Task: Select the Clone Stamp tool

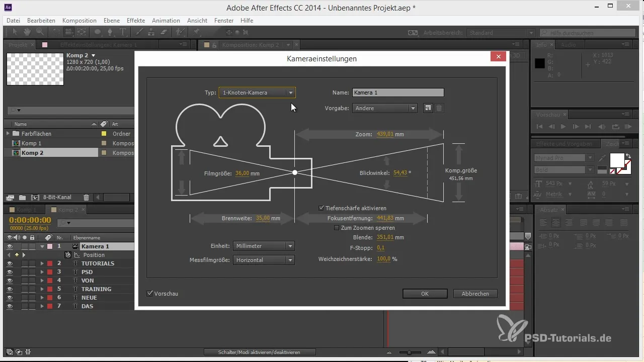Action: [151, 32]
